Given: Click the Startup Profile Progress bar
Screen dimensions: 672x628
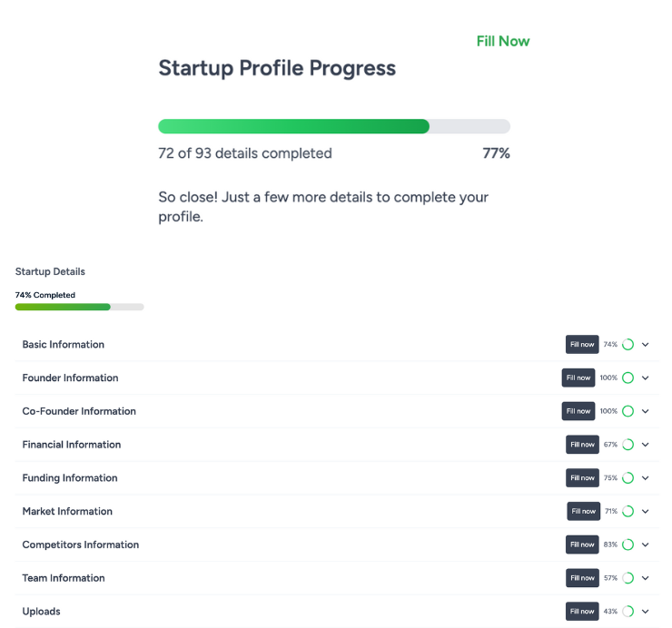Looking at the screenshot, I should coord(334,126).
